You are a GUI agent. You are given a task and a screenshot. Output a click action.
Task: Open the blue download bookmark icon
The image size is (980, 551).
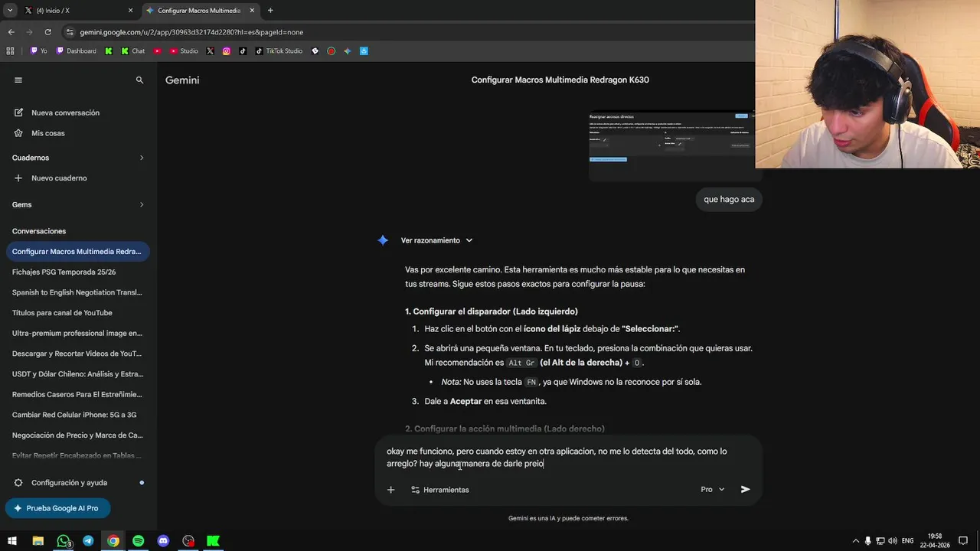coord(364,51)
